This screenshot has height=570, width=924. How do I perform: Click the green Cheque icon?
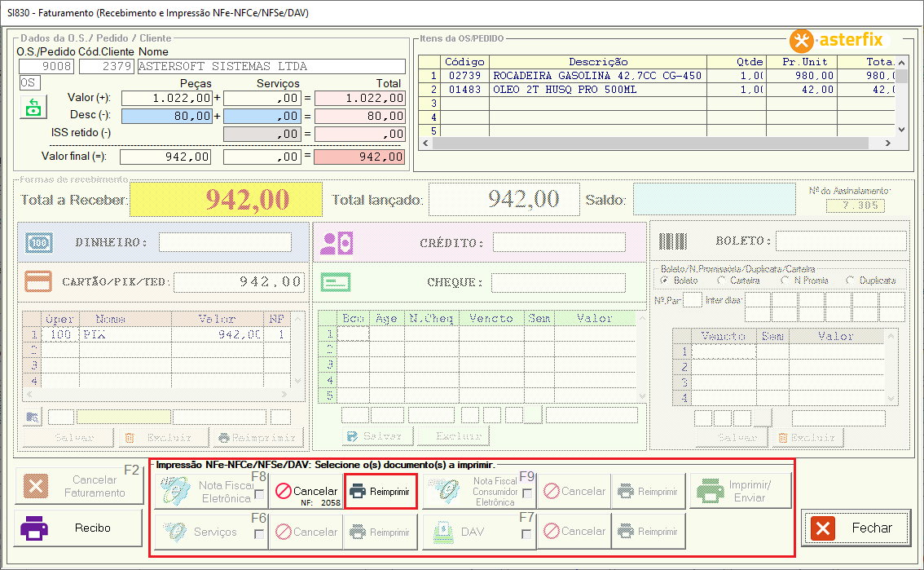click(x=336, y=282)
